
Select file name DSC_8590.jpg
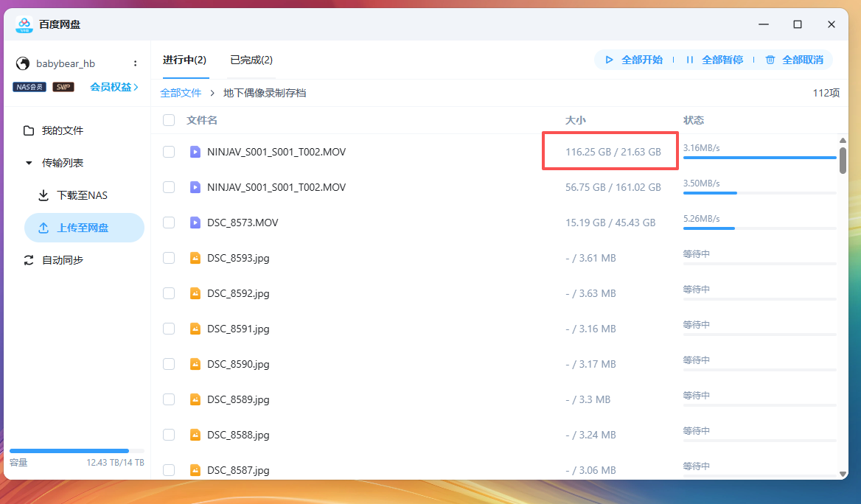238,365
